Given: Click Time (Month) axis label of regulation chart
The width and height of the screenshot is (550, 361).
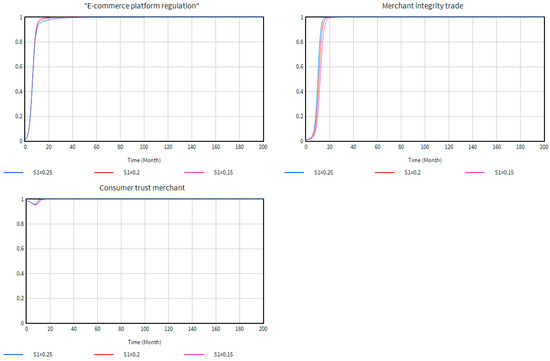Looking at the screenshot, I should (x=144, y=160).
